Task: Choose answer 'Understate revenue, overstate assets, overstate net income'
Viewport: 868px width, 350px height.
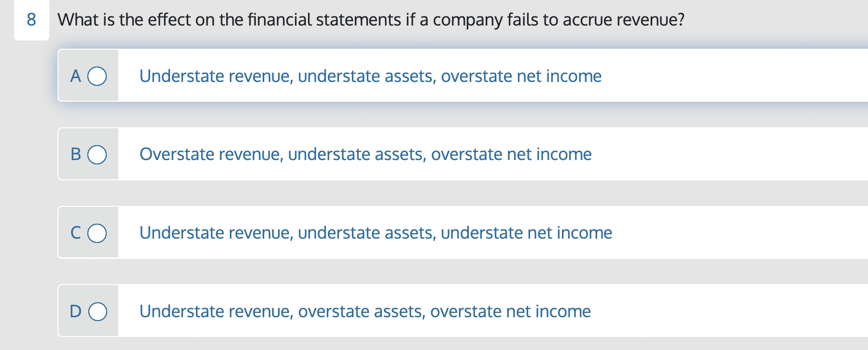Action: click(365, 311)
